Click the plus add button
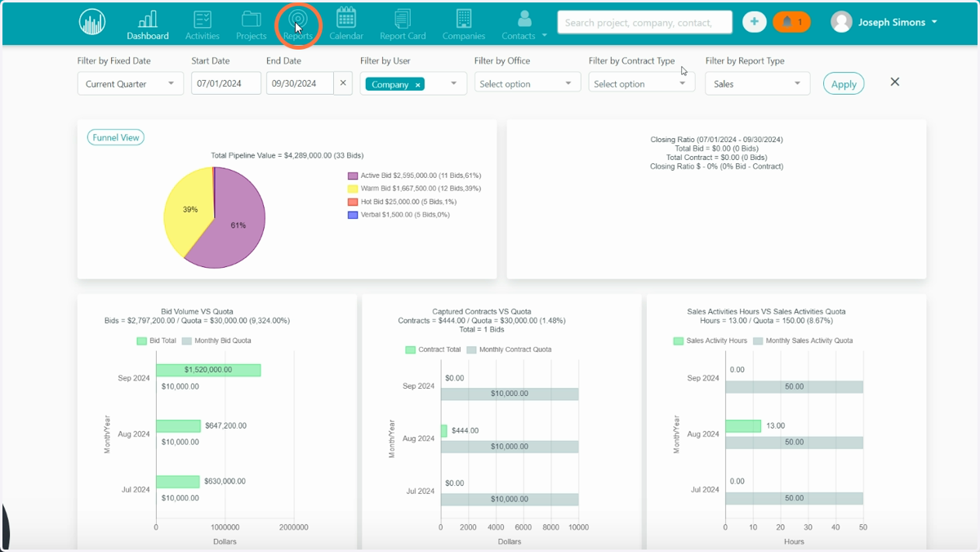 [755, 22]
